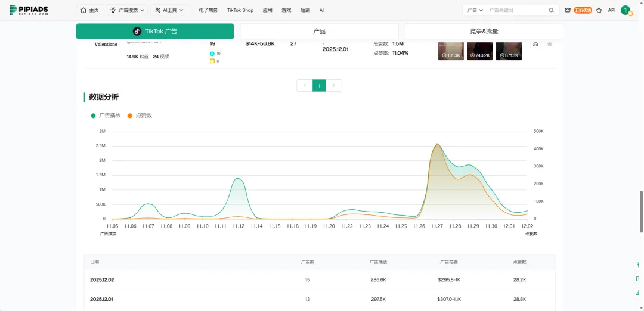Click the compare chart icon beside the thumbnails
Screen dimensions: 644x311
coord(535,44)
